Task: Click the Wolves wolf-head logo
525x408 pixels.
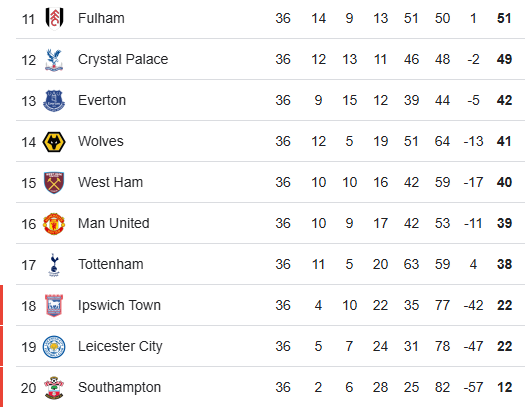Action: click(54, 142)
